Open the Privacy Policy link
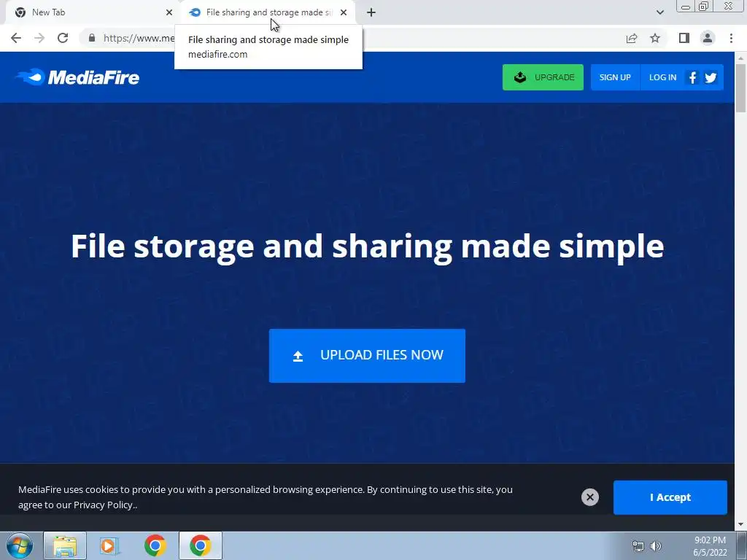Image resolution: width=747 pixels, height=560 pixels. click(x=104, y=505)
